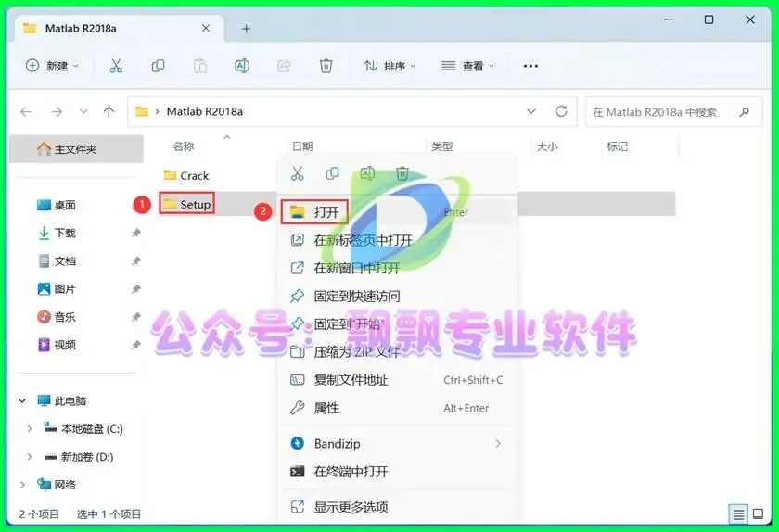
Task: Click the pin icon next to 下载
Action: tap(136, 233)
